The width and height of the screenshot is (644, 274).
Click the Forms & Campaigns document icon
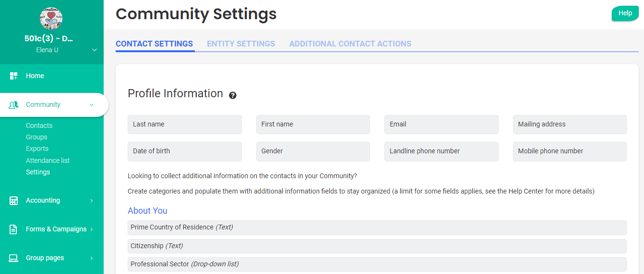pos(13,229)
